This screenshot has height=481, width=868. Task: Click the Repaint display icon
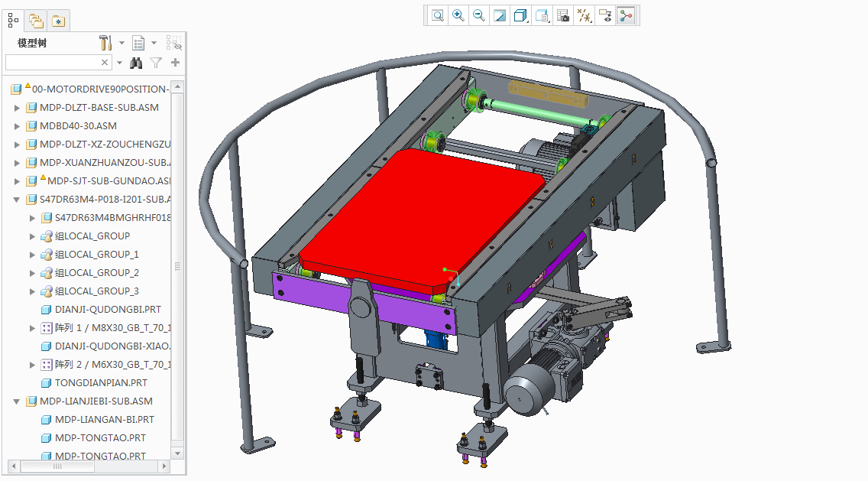[x=500, y=15]
